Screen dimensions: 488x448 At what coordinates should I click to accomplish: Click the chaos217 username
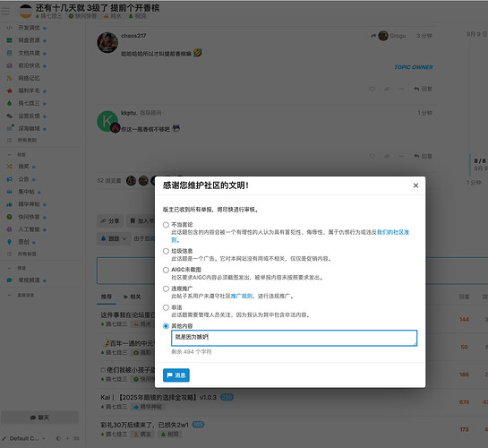[133, 36]
